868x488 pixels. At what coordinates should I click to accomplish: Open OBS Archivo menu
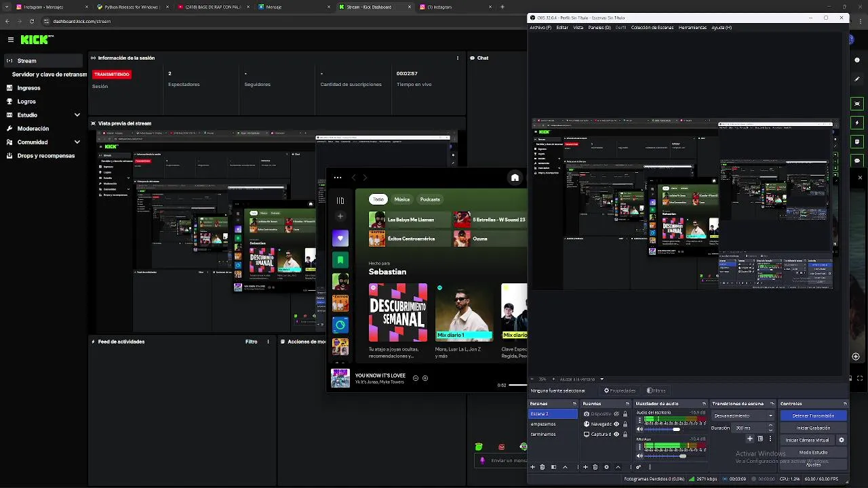(x=540, y=28)
